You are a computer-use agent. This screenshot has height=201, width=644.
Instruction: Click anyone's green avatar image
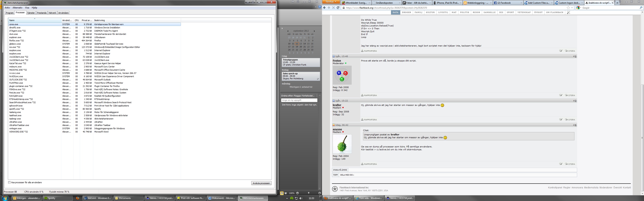pos(342,144)
